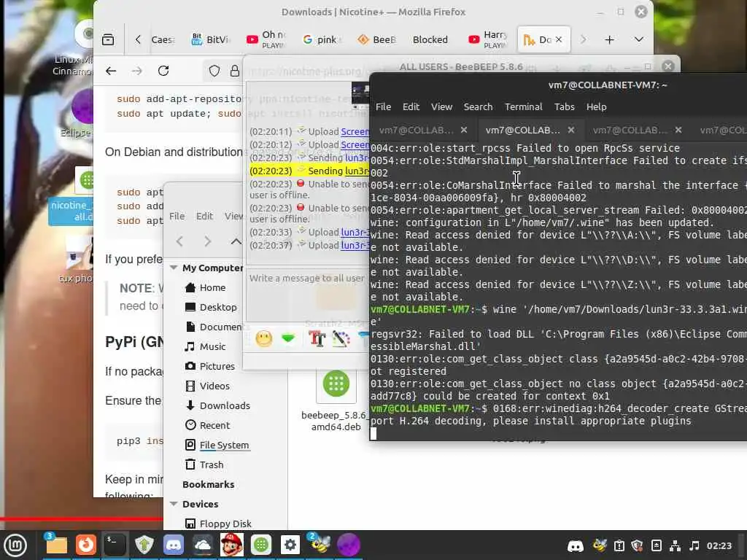Open Nicotine+ green icon in taskbar

point(261,545)
